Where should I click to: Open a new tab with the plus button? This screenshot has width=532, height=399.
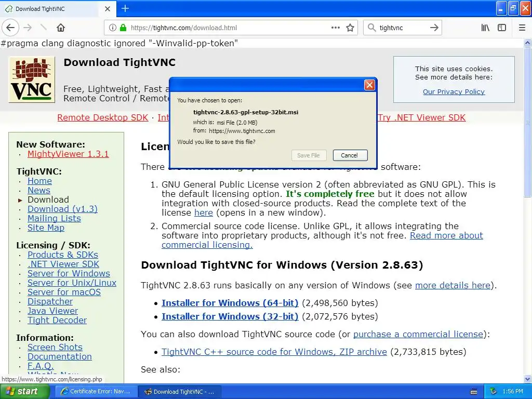pyautogui.click(x=125, y=8)
